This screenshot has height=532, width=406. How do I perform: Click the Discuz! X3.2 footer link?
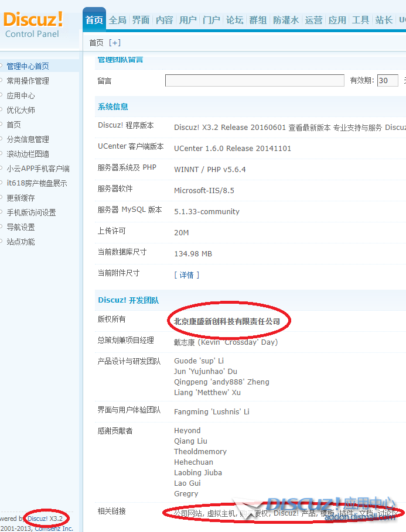[45, 519]
